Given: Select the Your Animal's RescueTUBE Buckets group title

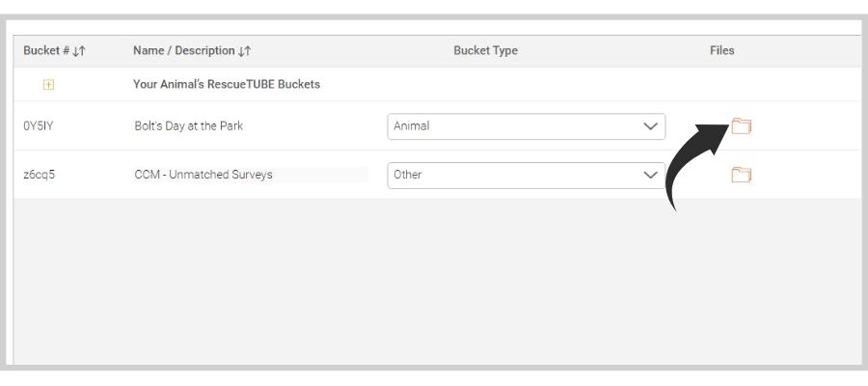Looking at the screenshot, I should 227,84.
